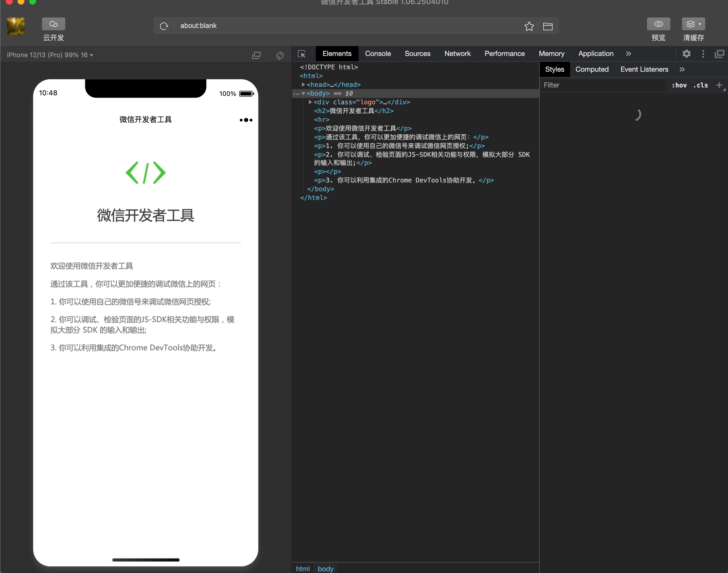Image resolution: width=728 pixels, height=573 pixels.
Task: Open the folder icon in address bar
Action: tap(548, 26)
